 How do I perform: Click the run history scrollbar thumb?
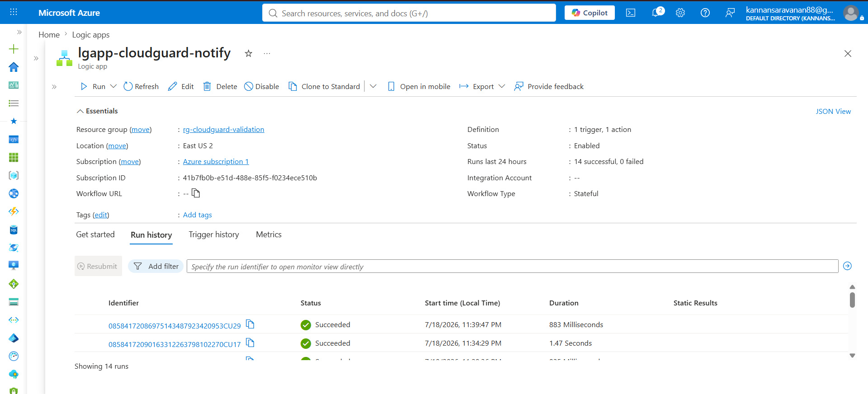pyautogui.click(x=852, y=300)
